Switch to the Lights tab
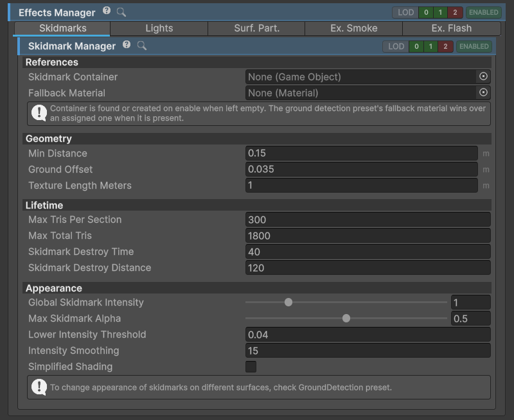514x420 pixels. 159,28
